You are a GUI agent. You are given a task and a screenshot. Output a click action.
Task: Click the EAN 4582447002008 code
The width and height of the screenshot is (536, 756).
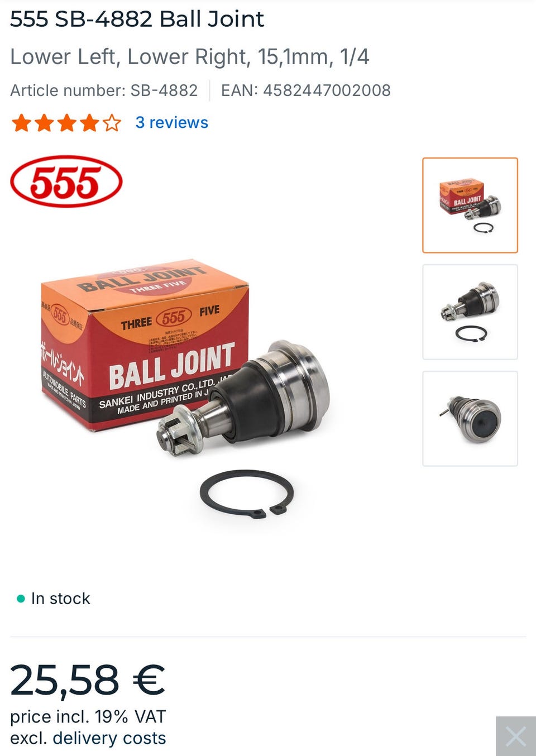tap(306, 90)
